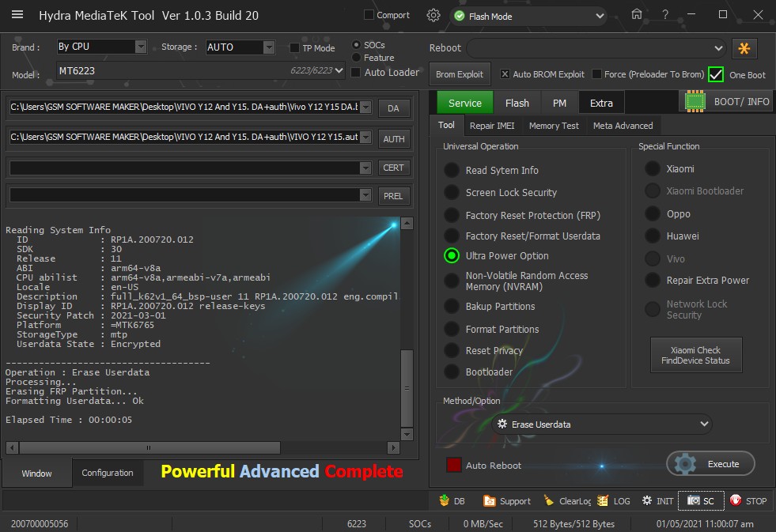Enable TP Mode checkbox
This screenshot has width=776, height=532.
pos(294,48)
